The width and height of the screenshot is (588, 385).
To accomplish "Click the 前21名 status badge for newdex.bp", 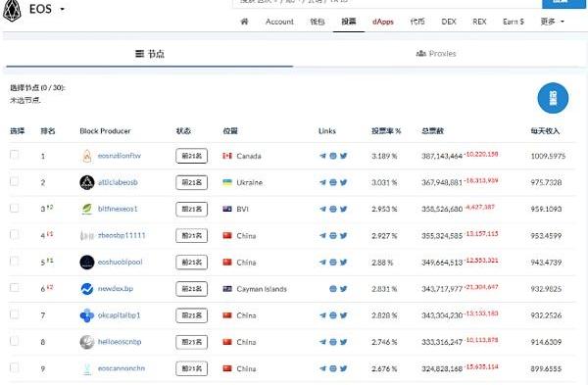I will tap(192, 289).
